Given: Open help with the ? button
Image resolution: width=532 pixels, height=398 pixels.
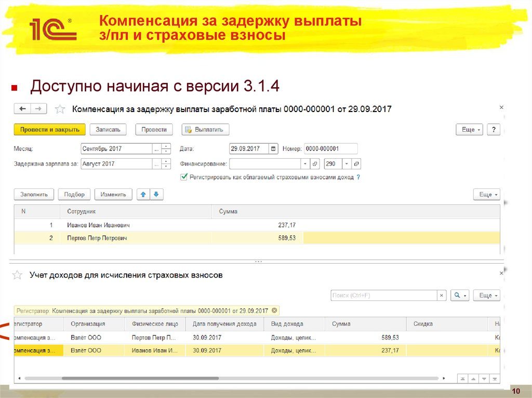Looking at the screenshot, I should pos(494,130).
